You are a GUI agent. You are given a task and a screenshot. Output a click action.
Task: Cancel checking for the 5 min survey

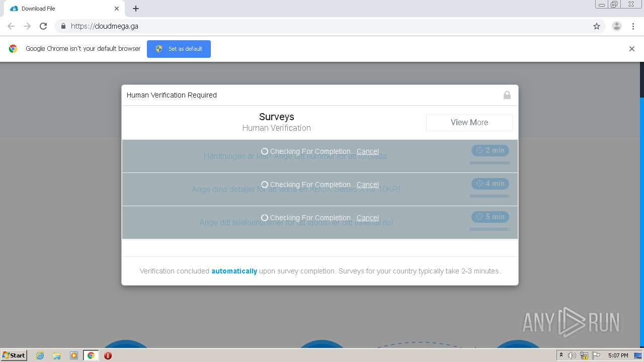coord(368,218)
